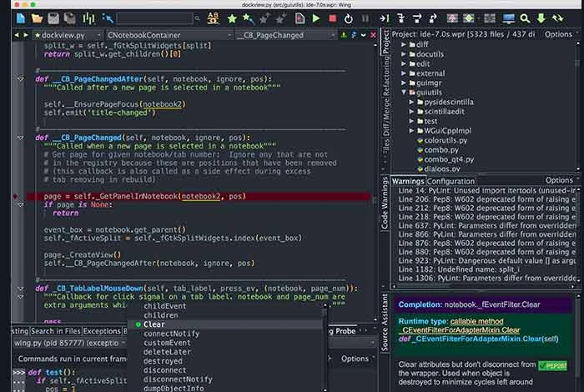The height and width of the screenshot is (392, 584).
Task: Open the Debug Probe Options menu
Action: [357, 359]
